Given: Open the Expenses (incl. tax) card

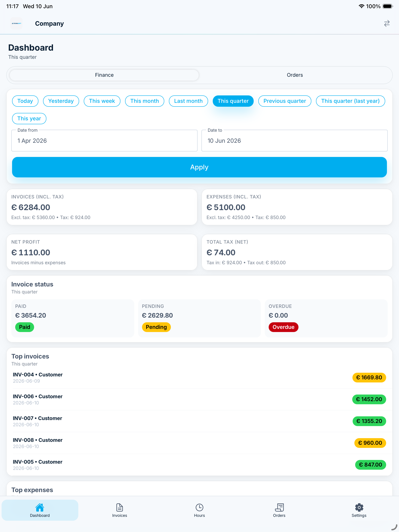Looking at the screenshot, I should 297,207.
